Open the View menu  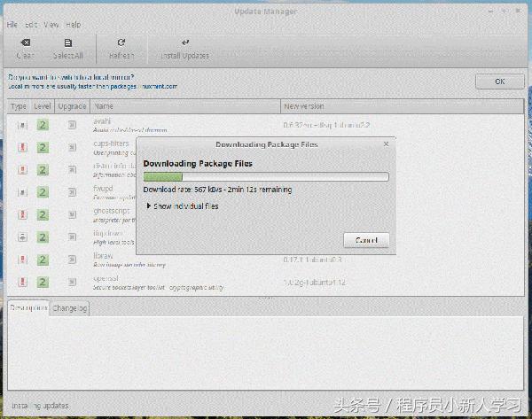coord(51,25)
